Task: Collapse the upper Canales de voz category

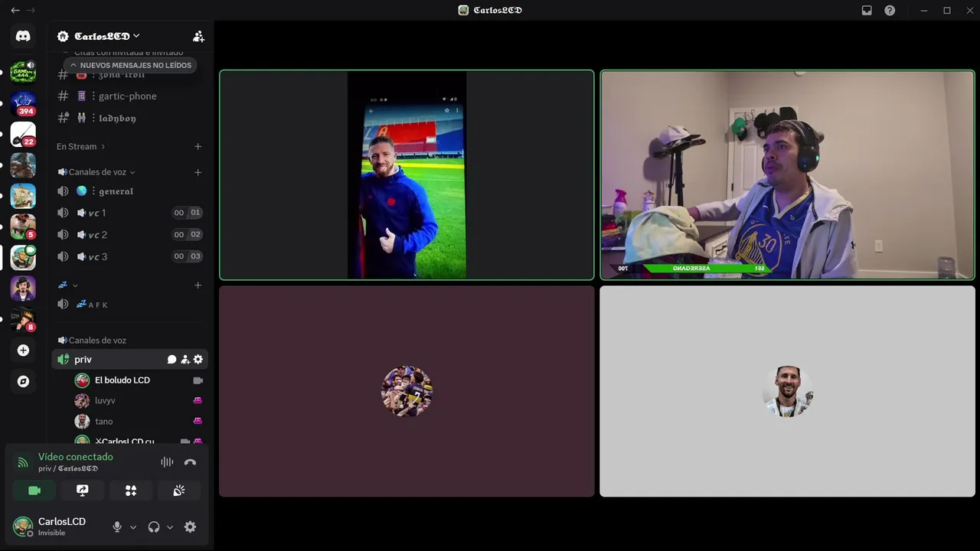Action: pos(96,172)
